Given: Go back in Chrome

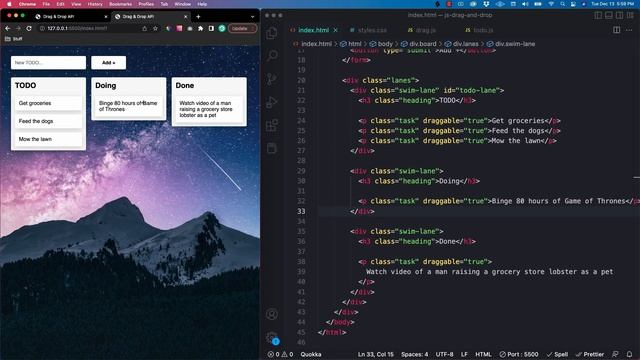Looking at the screenshot, I should [x=7, y=29].
